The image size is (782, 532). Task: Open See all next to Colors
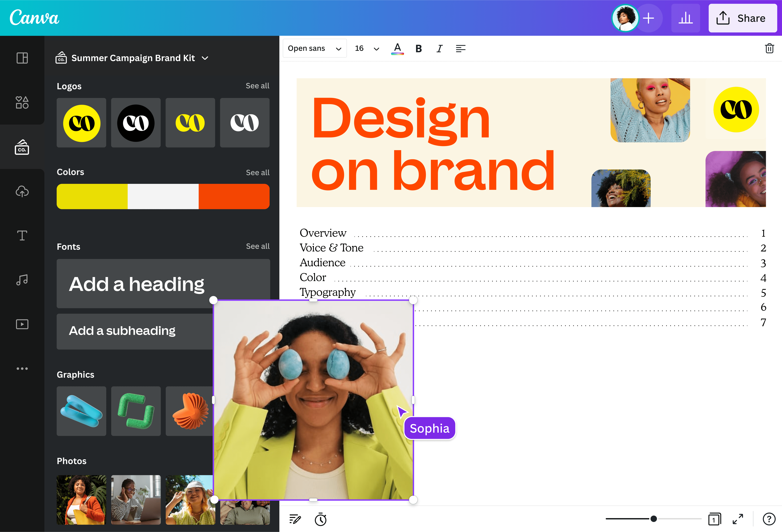(257, 172)
